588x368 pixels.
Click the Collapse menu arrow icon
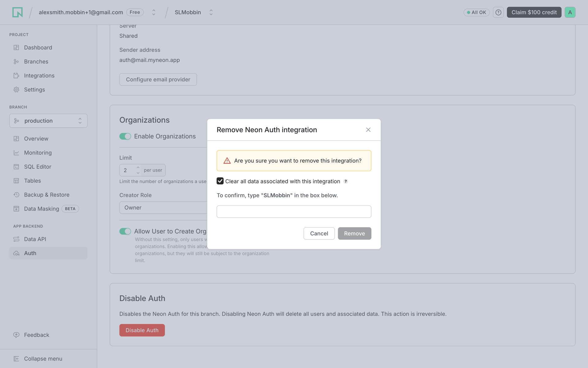click(x=16, y=359)
